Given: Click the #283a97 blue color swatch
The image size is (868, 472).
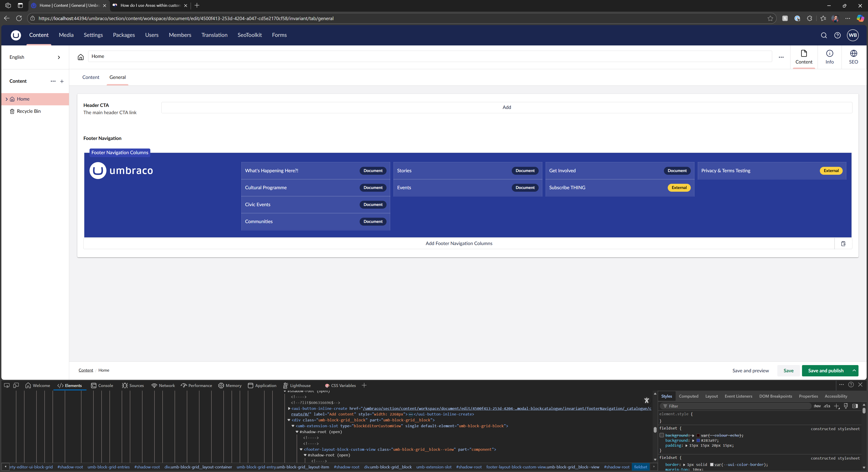Looking at the screenshot, I should pyautogui.click(x=698, y=440).
